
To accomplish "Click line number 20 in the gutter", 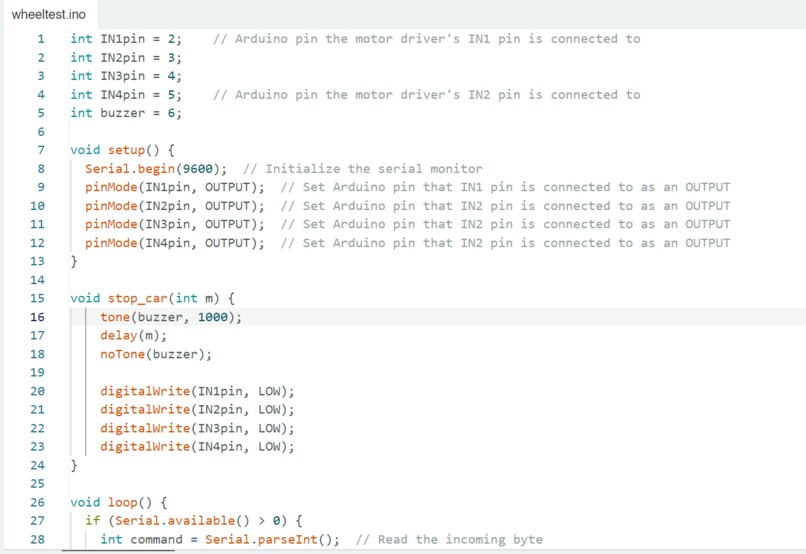I will [37, 392].
